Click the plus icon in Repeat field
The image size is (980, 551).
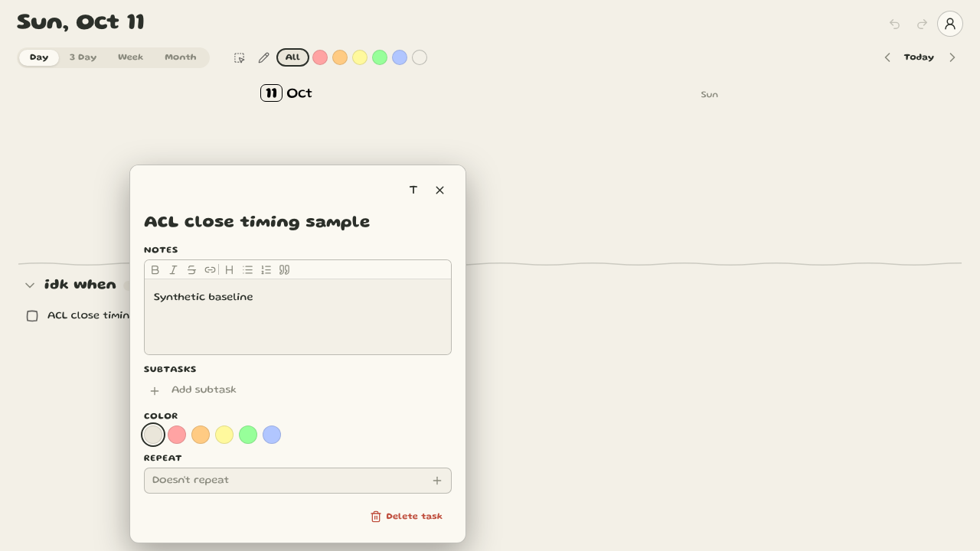coord(437,481)
